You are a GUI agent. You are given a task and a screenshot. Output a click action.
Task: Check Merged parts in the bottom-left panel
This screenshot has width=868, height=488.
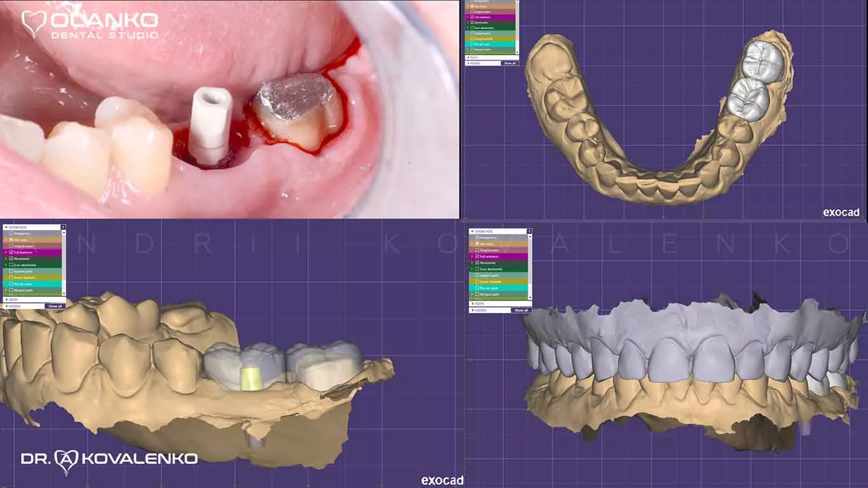click(11, 290)
